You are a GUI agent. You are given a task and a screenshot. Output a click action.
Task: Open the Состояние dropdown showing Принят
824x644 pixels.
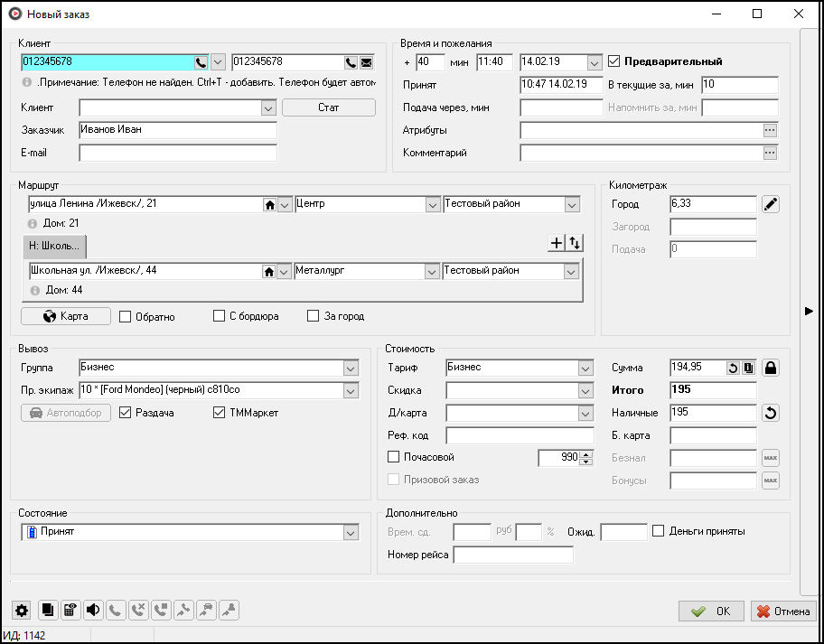tap(351, 533)
